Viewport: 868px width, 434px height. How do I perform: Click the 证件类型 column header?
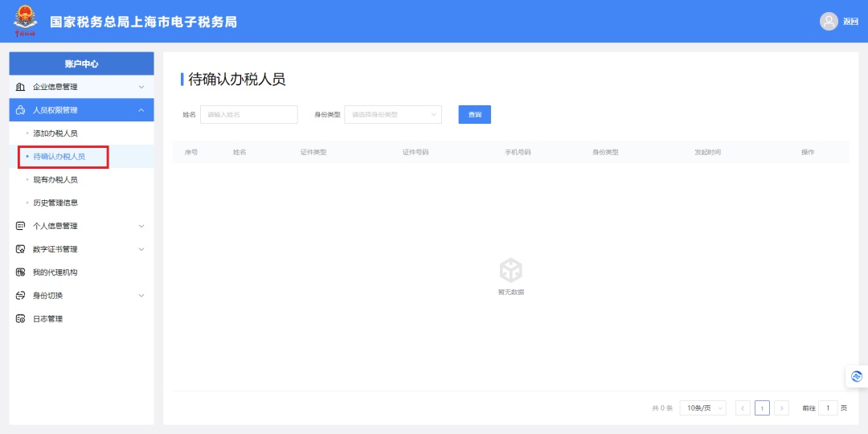[313, 152]
